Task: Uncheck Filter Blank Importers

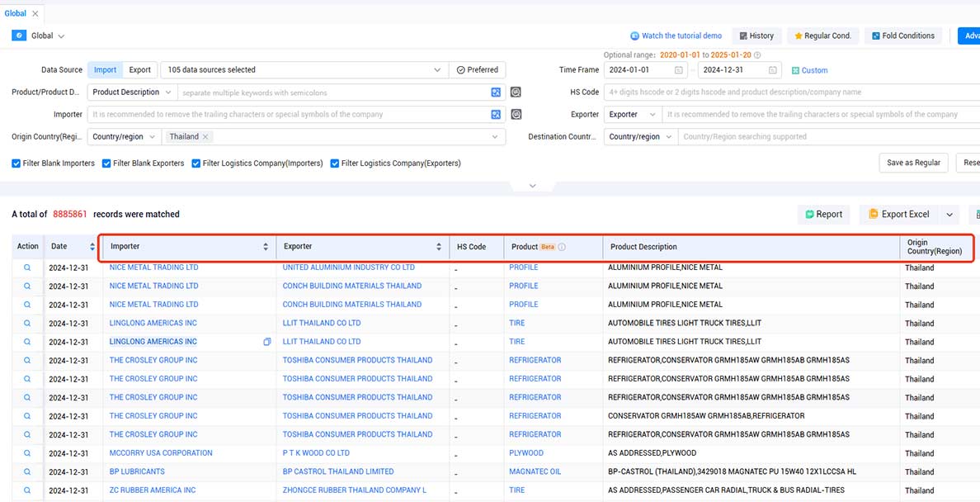Action: point(16,163)
